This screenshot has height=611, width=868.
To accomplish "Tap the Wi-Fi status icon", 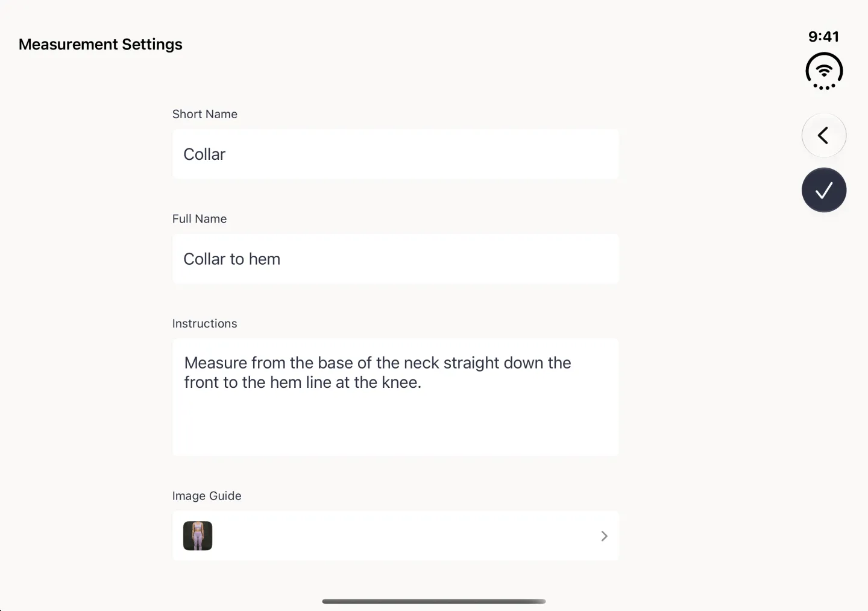I will point(824,71).
